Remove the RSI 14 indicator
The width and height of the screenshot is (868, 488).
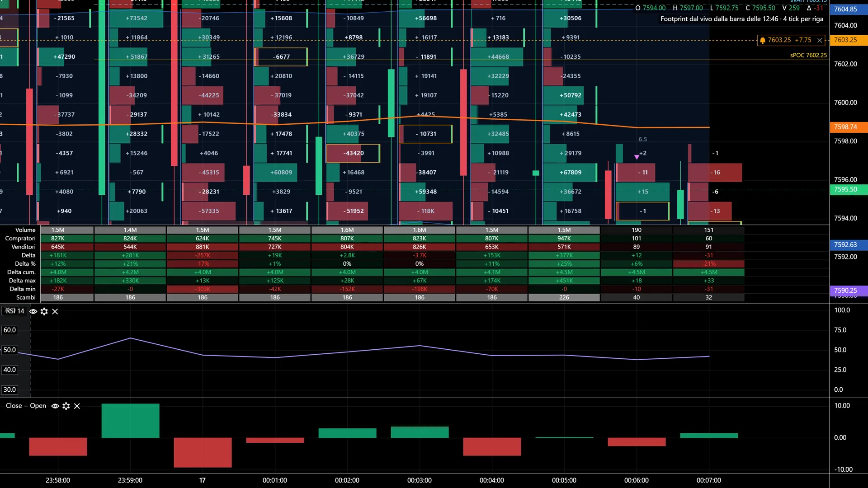click(x=55, y=311)
